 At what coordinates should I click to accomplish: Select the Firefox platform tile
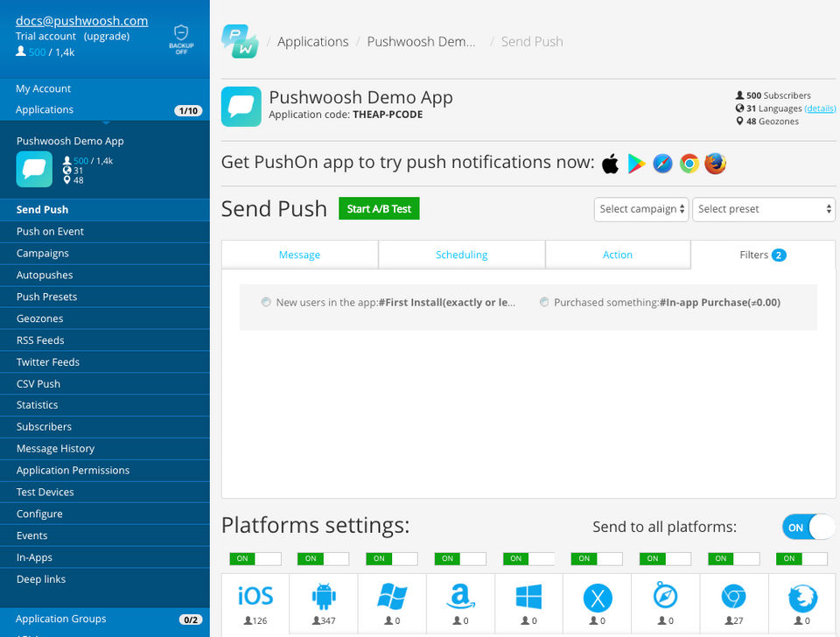802,604
